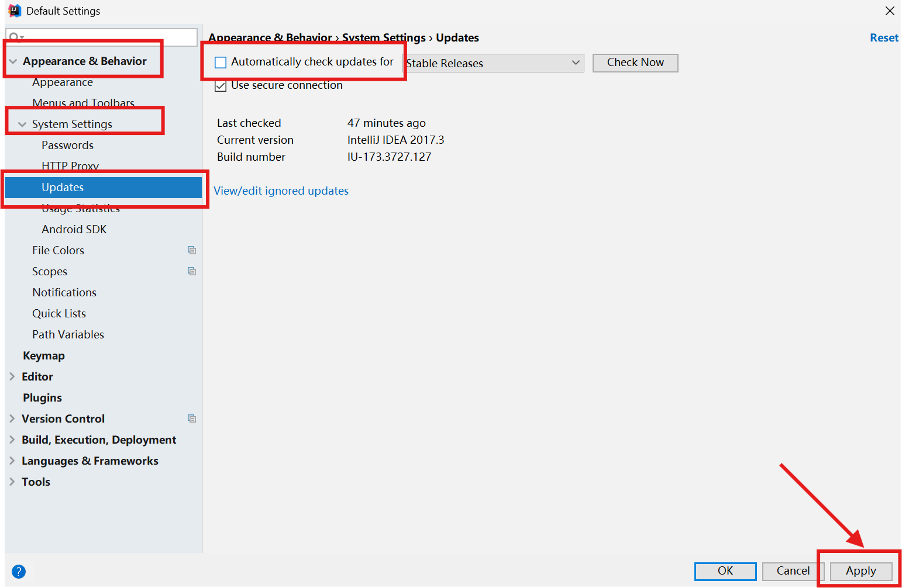Click project-level icon beside File Colors

(191, 250)
